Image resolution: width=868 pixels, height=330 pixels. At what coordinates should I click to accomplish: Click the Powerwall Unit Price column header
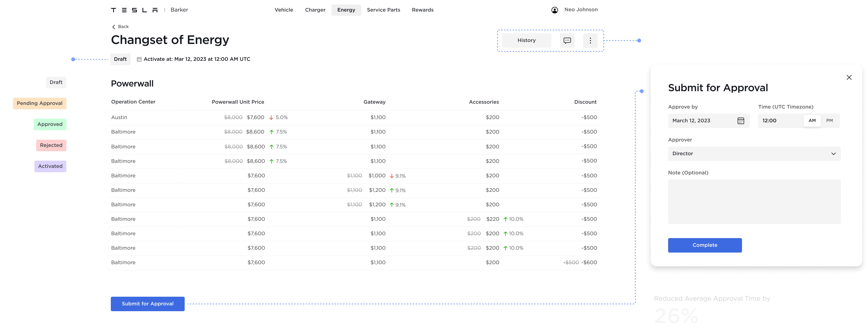coord(238,102)
